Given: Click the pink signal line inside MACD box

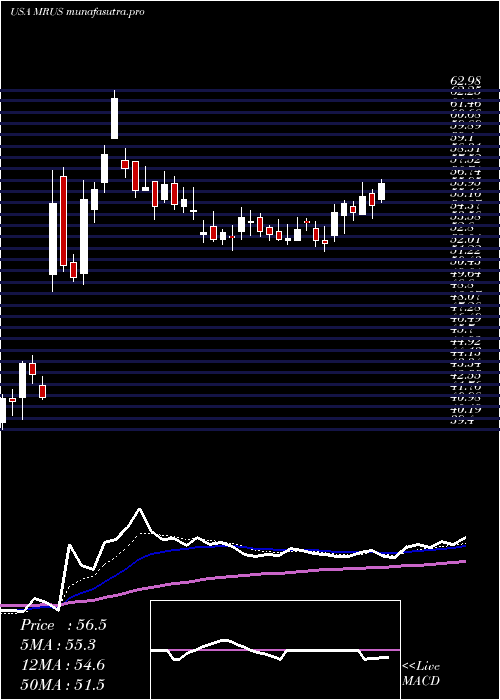Looking at the screenshot, I should pos(275,650).
